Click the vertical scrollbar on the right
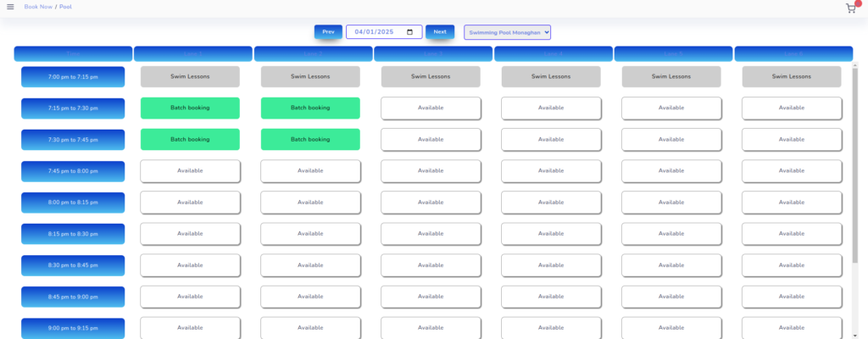Viewport: 868px width, 339px height. coord(854,169)
